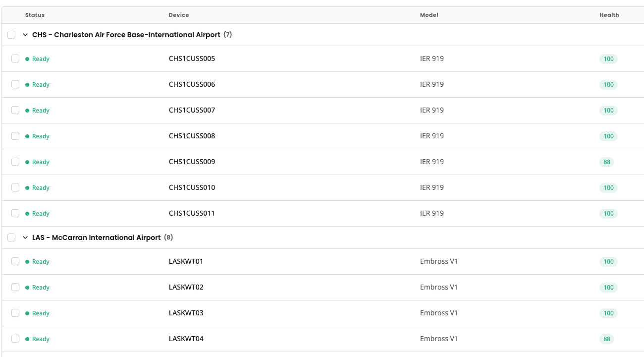Open device LASKWT04
The width and height of the screenshot is (644, 357).
pos(186,339)
